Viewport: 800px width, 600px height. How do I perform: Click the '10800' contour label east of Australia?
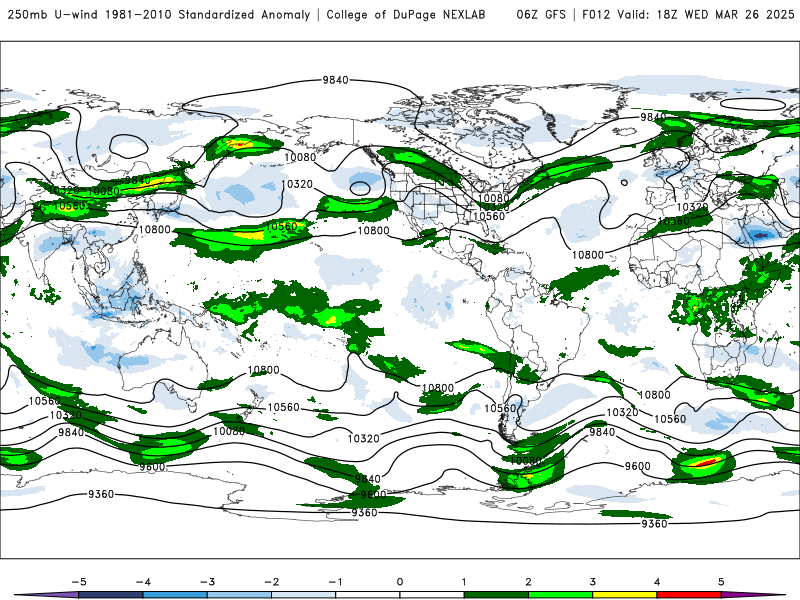click(264, 370)
